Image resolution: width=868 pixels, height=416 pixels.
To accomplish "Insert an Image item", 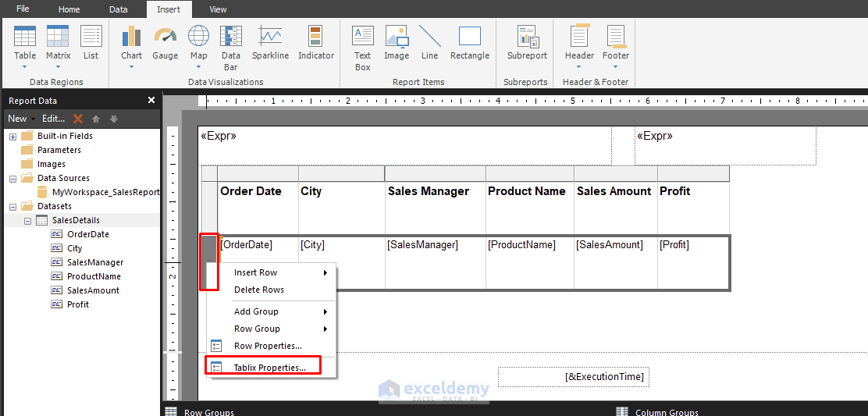I will tap(397, 41).
